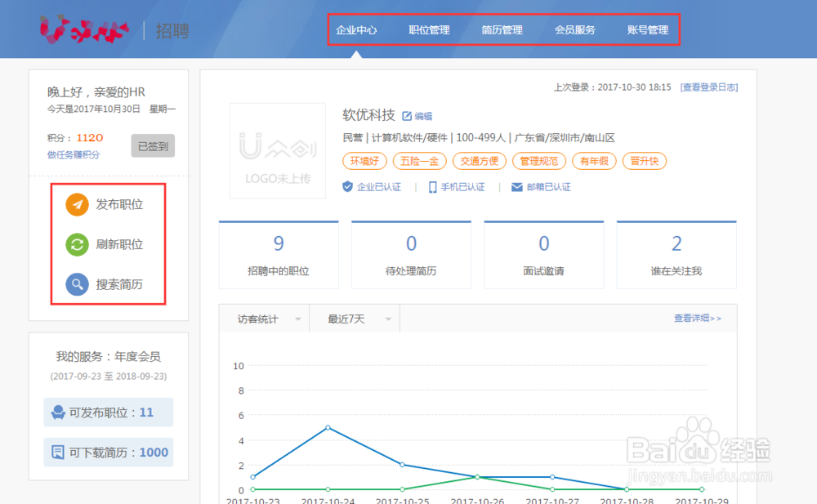
Task: Click the green refresh job icon
Action: [77, 244]
